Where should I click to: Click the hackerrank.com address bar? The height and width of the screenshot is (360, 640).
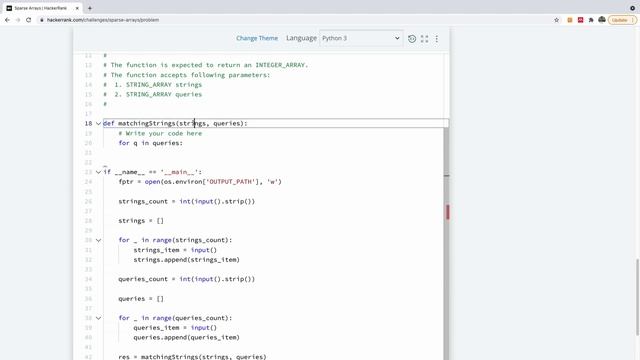click(294, 20)
